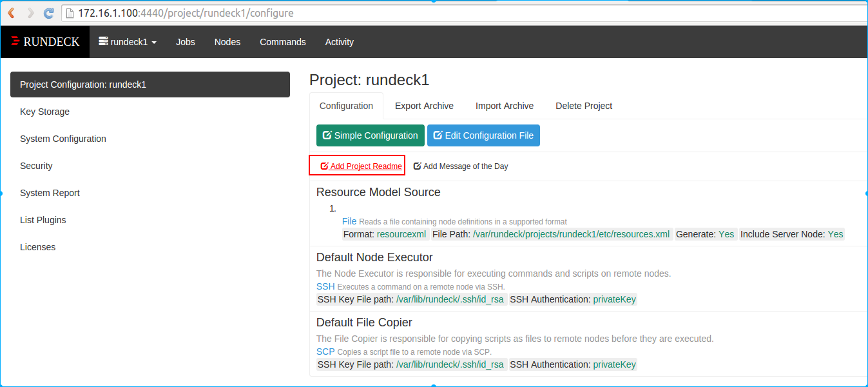Go back with the browser back arrow
This screenshot has height=387, width=868.
pyautogui.click(x=11, y=13)
